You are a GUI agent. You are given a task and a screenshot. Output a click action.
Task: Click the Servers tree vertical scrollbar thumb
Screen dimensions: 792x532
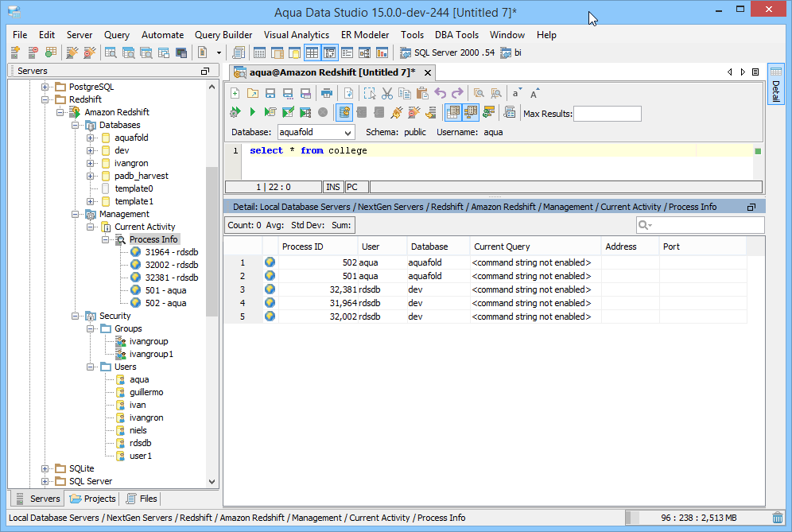point(212,241)
